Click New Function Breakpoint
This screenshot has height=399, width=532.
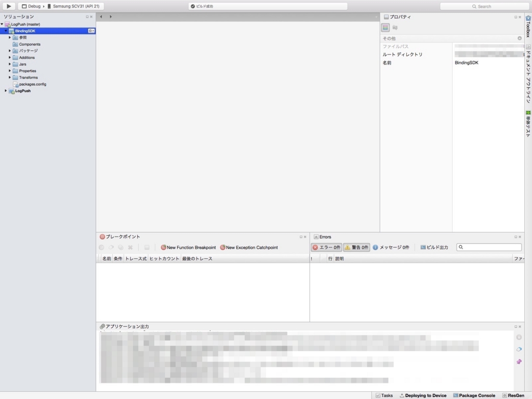(188, 247)
